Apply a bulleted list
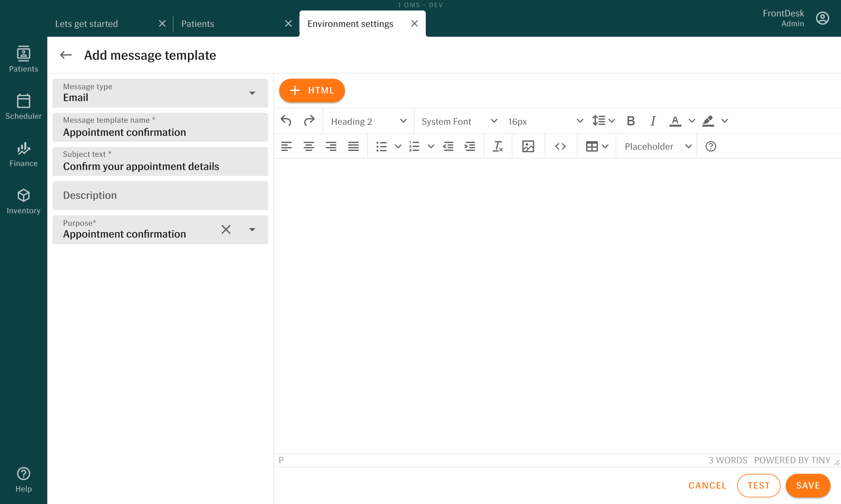Image resolution: width=841 pixels, height=504 pixels. pyautogui.click(x=382, y=146)
